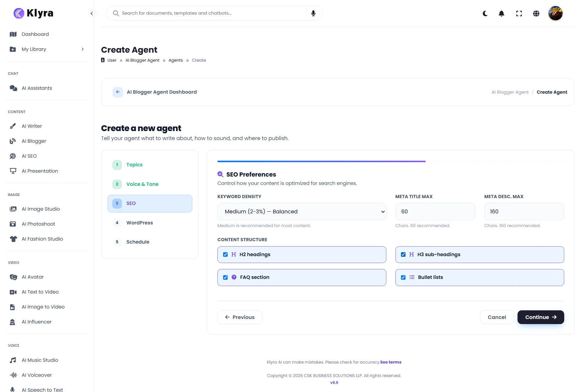Click the Previous button
Screen dimensions: 575x392
tap(240, 317)
